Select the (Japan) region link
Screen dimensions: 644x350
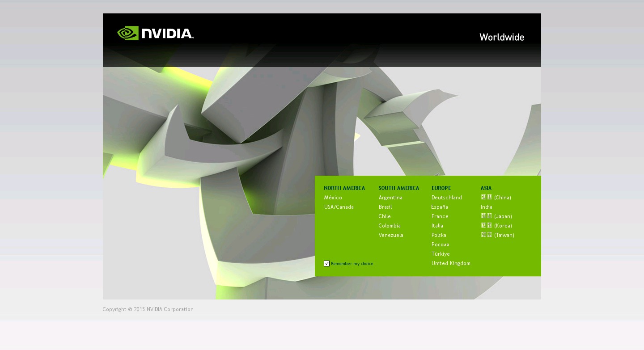click(x=496, y=216)
